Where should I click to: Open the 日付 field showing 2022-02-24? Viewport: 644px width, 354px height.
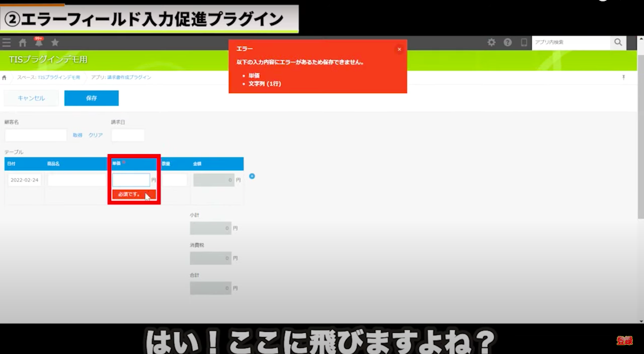25,180
